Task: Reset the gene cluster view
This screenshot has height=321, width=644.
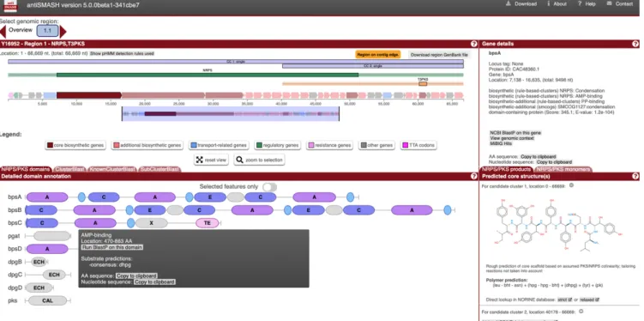Action: (x=212, y=160)
